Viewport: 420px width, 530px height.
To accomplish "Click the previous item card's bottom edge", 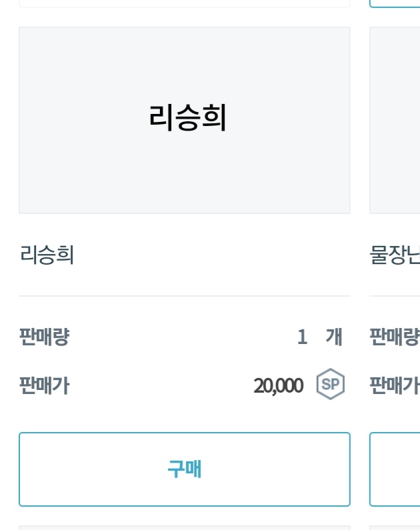I will (185, 5).
